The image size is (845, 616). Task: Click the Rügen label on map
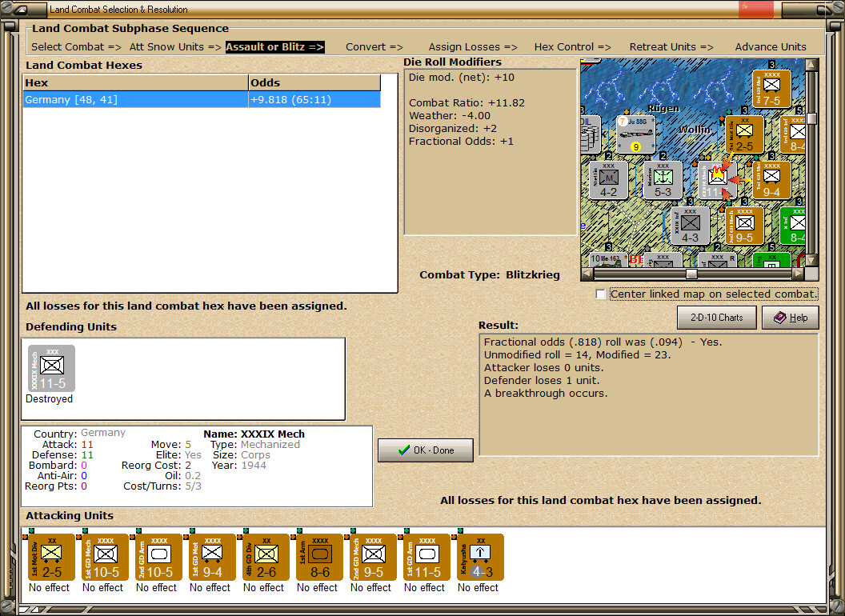(x=663, y=108)
